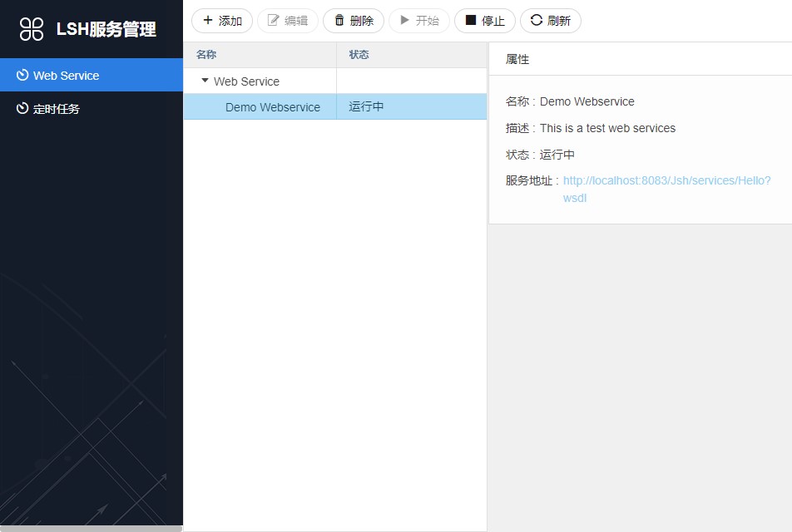Open the localhost Hello?wsdl service link
Viewport: 792px width, 532px height.
[666, 189]
